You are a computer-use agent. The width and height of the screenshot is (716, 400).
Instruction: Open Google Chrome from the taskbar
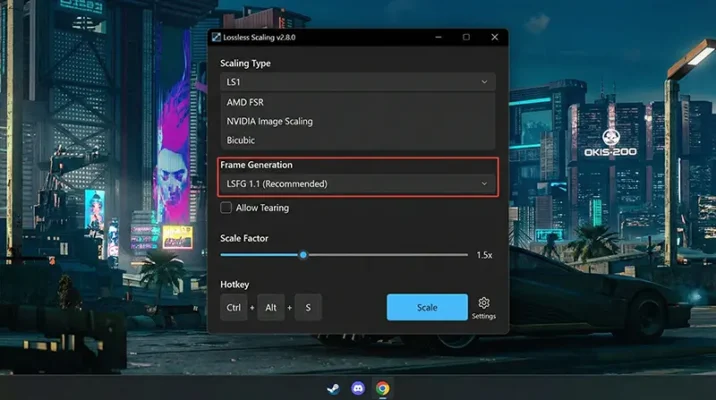pyautogui.click(x=383, y=389)
